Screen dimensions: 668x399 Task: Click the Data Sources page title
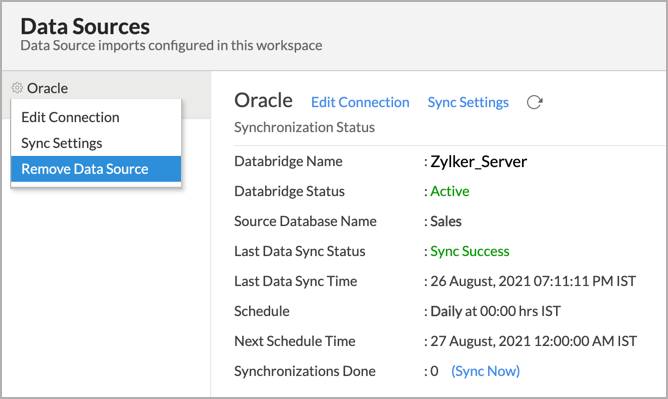click(x=85, y=26)
